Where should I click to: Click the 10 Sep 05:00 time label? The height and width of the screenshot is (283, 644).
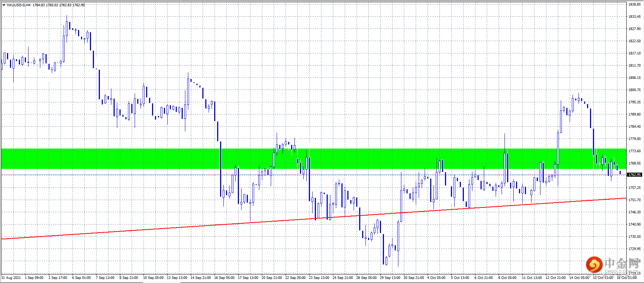coord(154,278)
